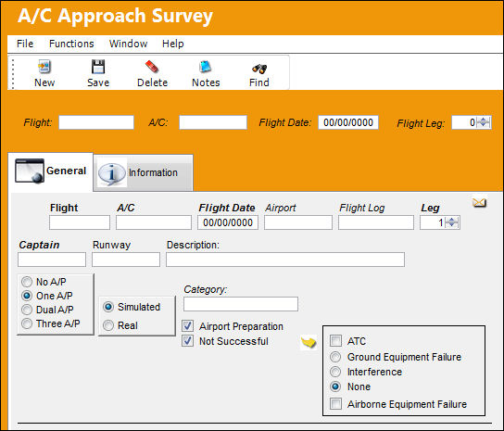Click the General tab A/C input field

pyautogui.click(x=154, y=222)
